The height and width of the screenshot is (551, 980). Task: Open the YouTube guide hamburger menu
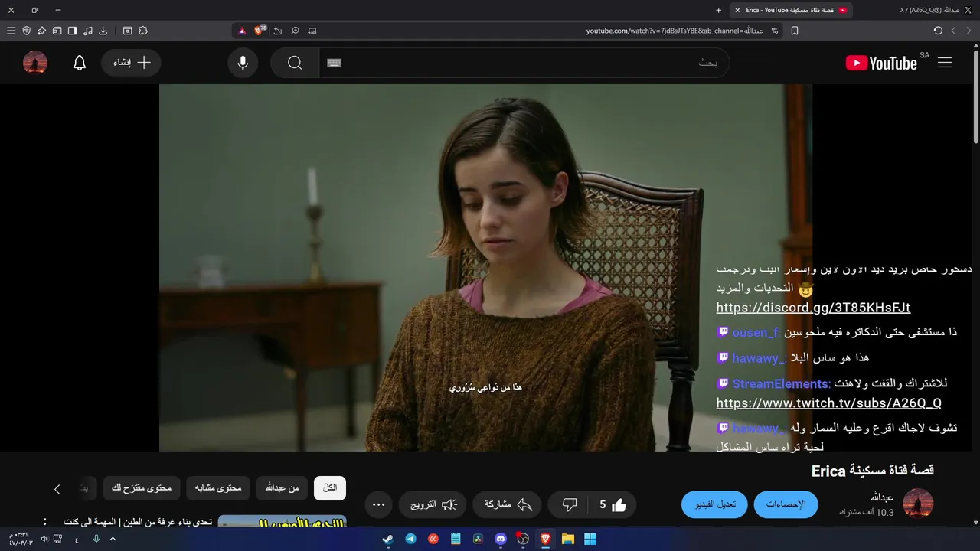pos(945,63)
